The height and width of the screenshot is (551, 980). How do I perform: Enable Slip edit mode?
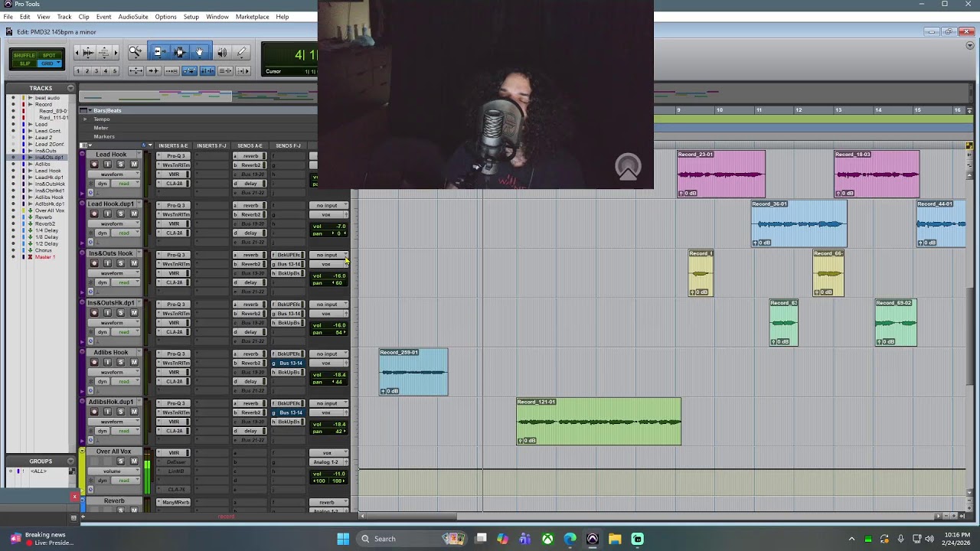[24, 64]
